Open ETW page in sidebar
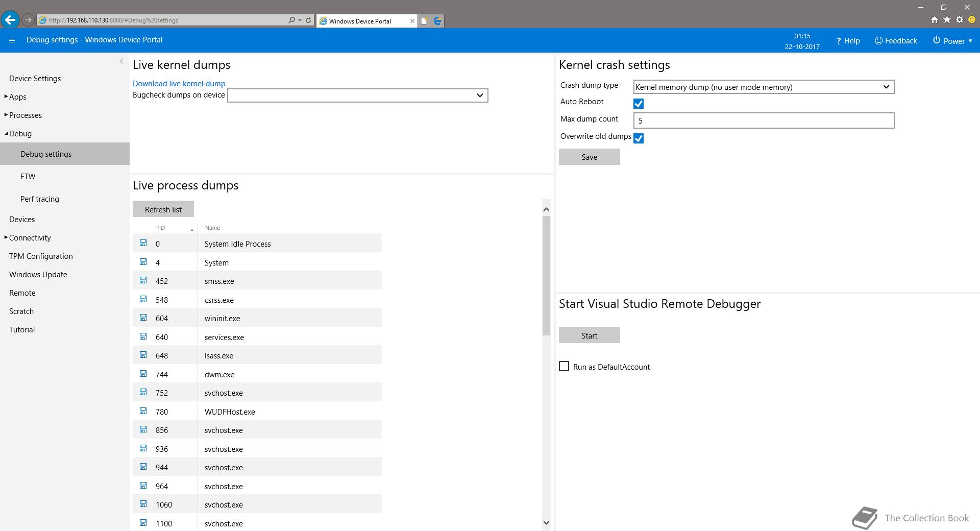The image size is (980, 531). point(28,176)
